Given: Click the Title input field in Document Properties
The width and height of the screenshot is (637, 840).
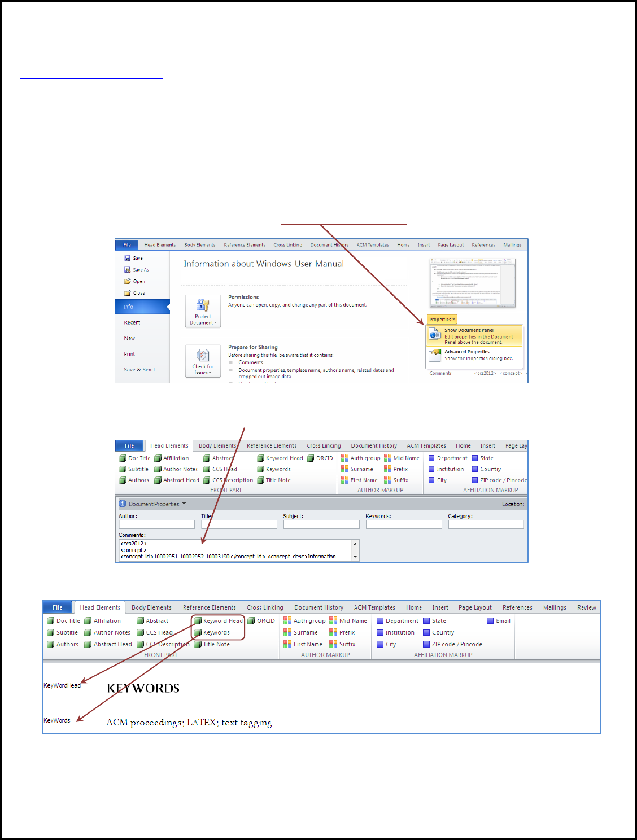Looking at the screenshot, I should [x=239, y=524].
